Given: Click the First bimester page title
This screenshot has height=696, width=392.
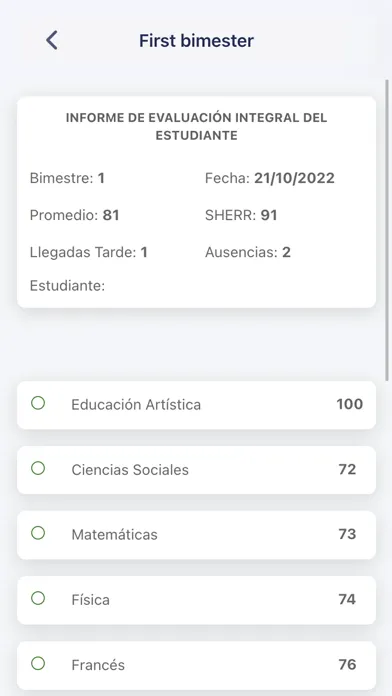Looking at the screenshot, I should [196, 40].
